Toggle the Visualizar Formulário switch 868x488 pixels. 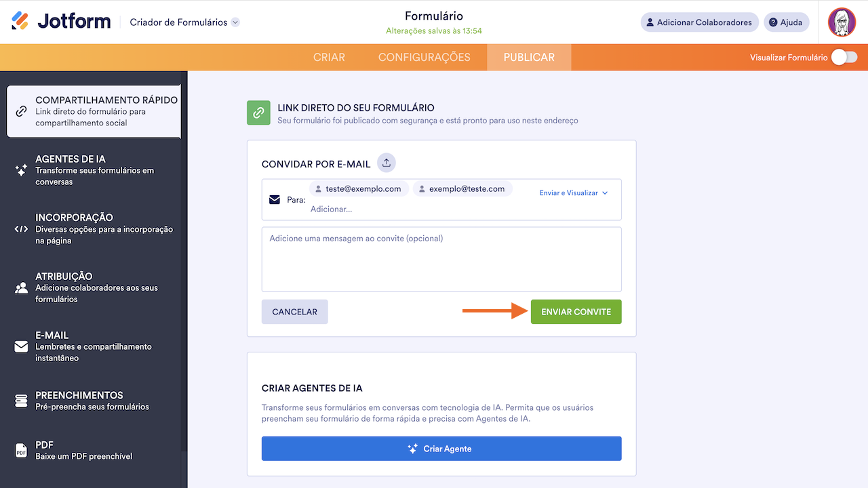click(844, 58)
